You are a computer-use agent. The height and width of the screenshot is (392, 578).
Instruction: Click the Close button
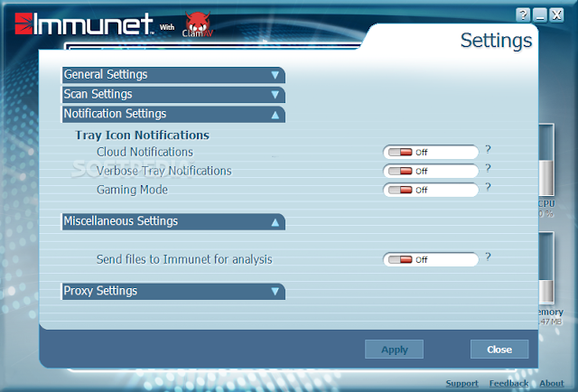499,350
